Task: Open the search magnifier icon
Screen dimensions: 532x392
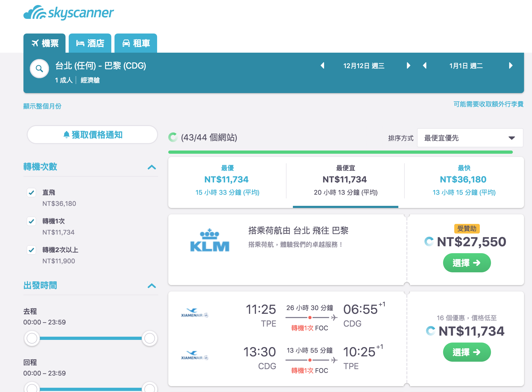Action: (39, 69)
